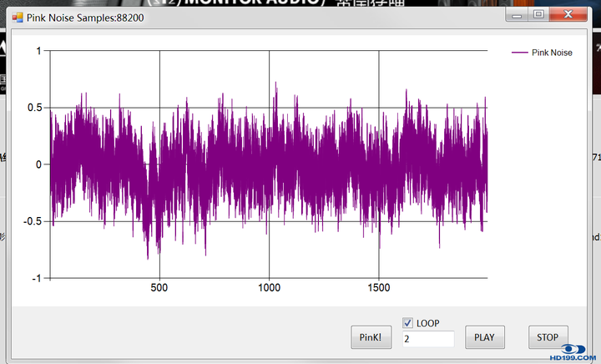601x364 pixels.
Task: Toggle the LOOP checkbox
Action: point(408,323)
